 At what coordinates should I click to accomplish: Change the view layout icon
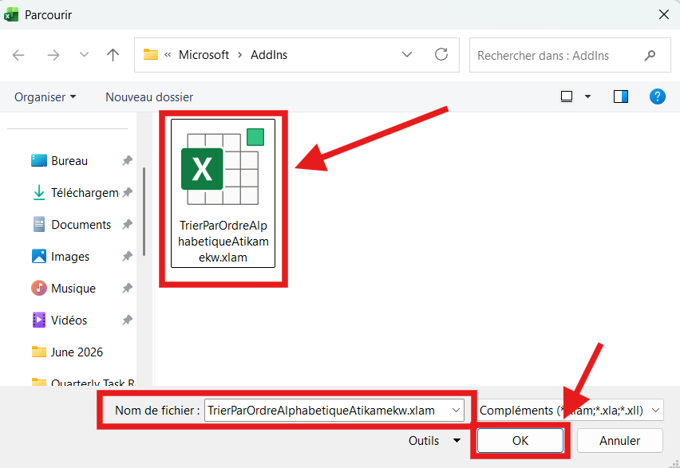click(x=566, y=96)
